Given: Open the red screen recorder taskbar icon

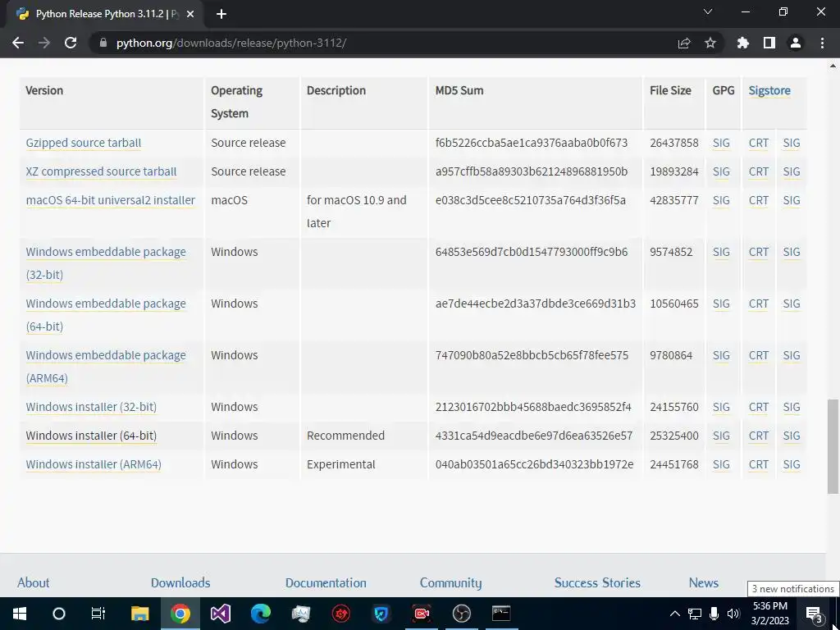Looking at the screenshot, I should 422,614.
